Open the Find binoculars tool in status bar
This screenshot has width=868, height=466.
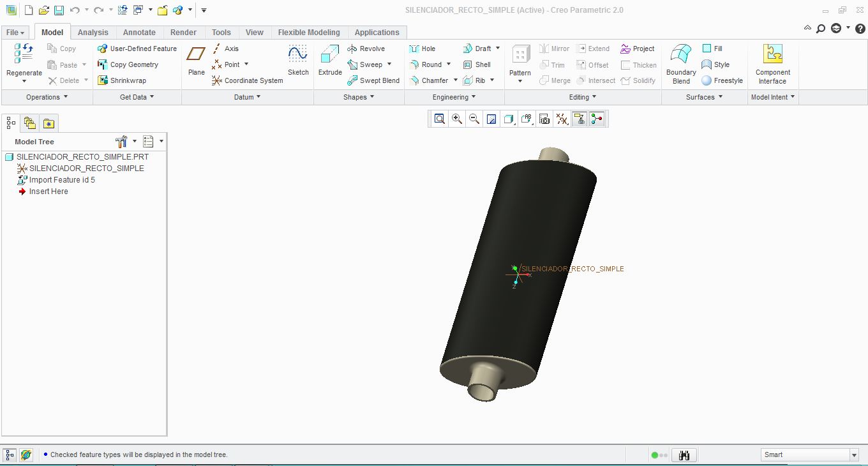(684, 455)
